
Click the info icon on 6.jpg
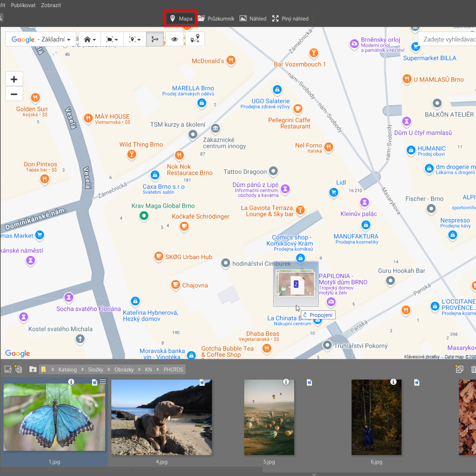click(393, 382)
